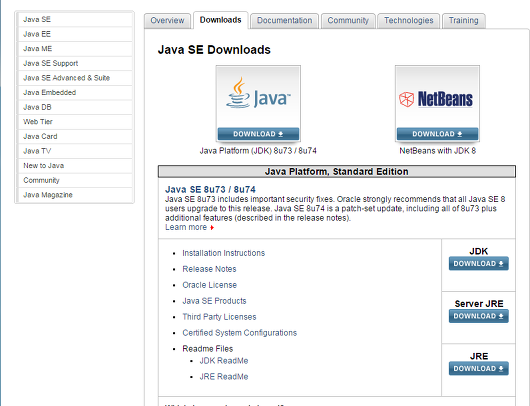Viewport: 530px width, 406px height.
Task: Open the JDK ReadMe link
Action: click(x=224, y=361)
